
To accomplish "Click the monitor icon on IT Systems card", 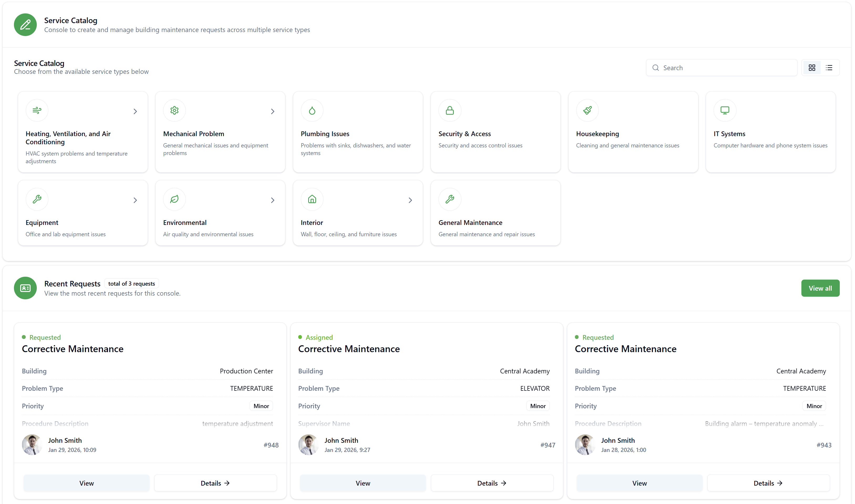I will [x=725, y=110].
